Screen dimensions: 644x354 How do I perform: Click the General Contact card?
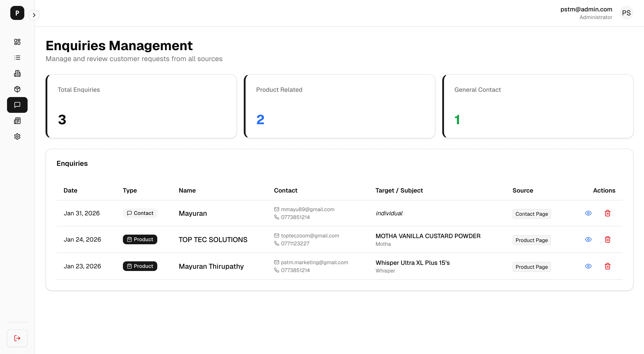pos(538,106)
